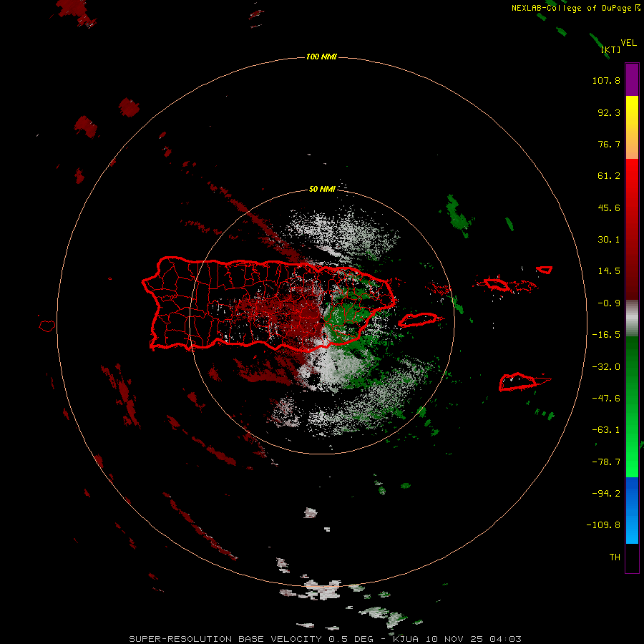The width and height of the screenshot is (644, 644).
Task: Select the 30.1 scale value
Action: 609,240
